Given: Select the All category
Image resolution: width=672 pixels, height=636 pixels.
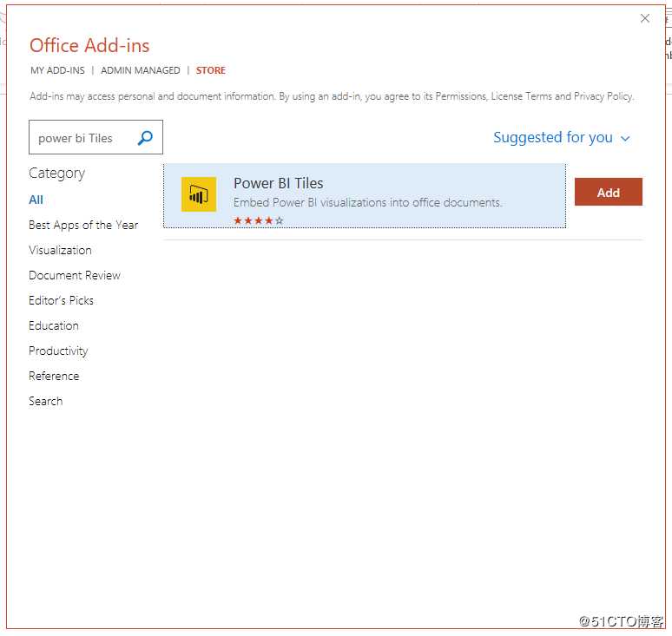Looking at the screenshot, I should point(36,200).
